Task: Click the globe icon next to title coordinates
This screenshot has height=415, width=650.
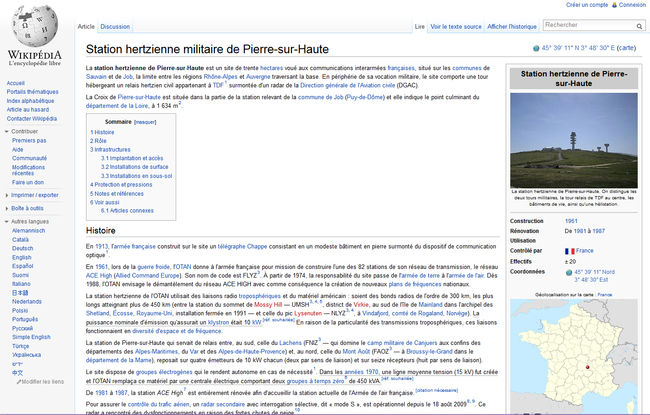Action: point(536,48)
